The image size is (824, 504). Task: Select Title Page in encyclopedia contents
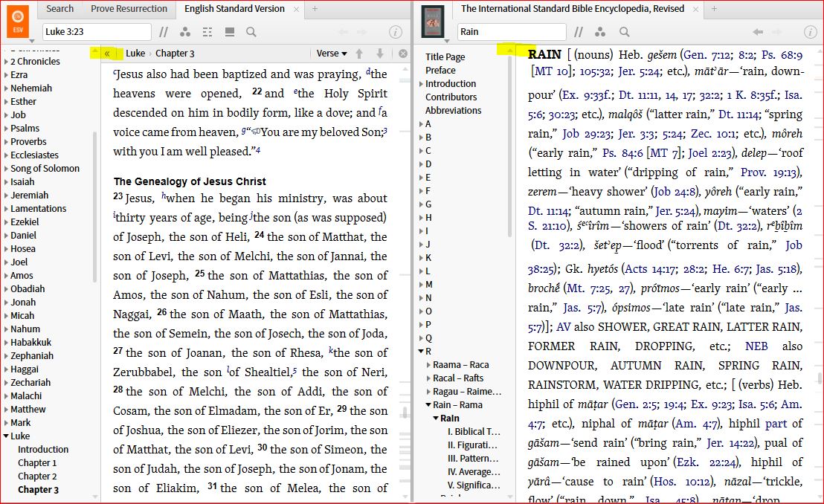(445, 57)
